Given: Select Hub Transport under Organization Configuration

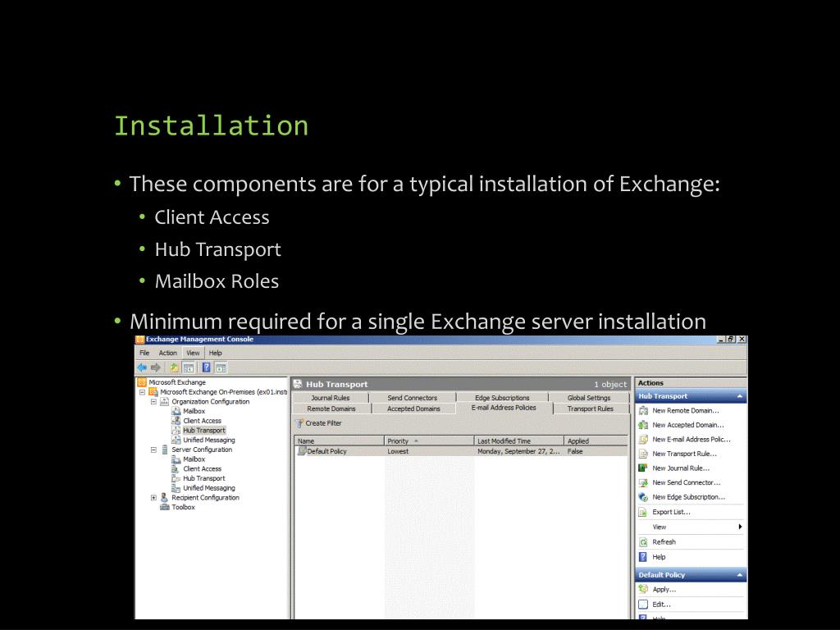Looking at the screenshot, I should 204,430.
